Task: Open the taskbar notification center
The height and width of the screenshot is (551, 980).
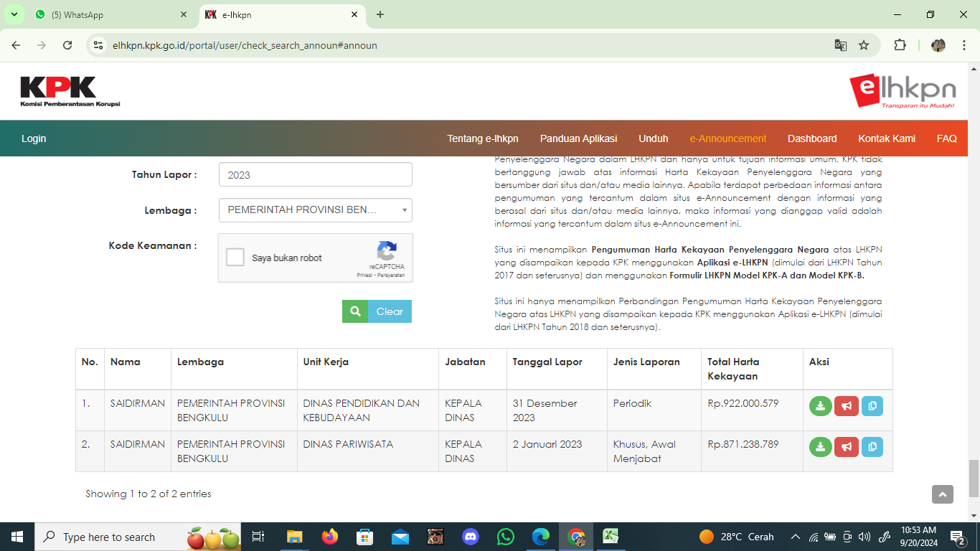Action: (x=958, y=537)
